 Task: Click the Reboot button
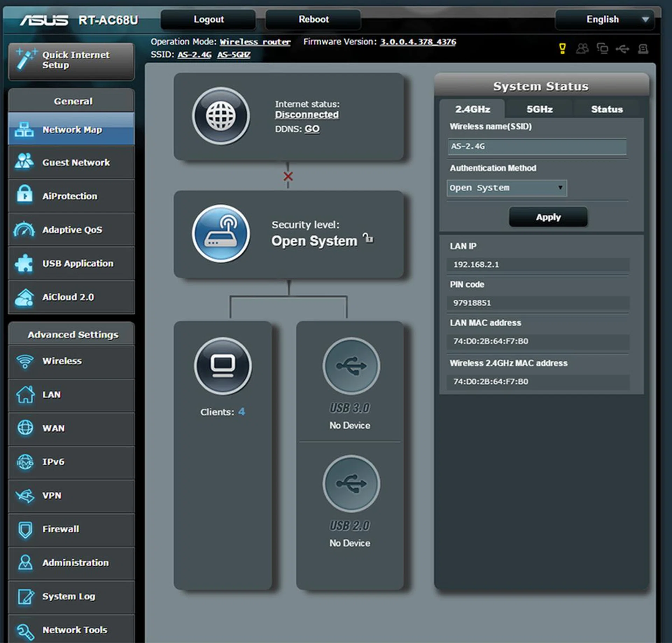313,20
